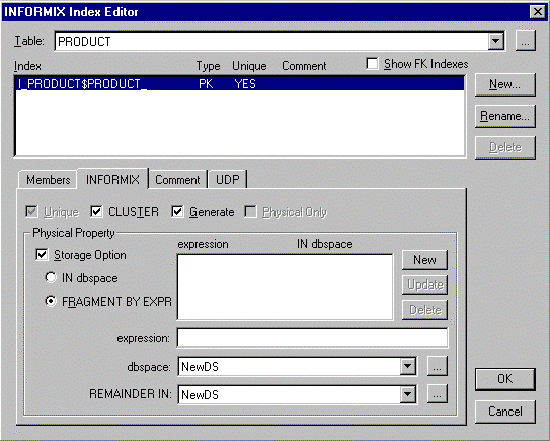Switch to the UDP tab

click(x=228, y=180)
